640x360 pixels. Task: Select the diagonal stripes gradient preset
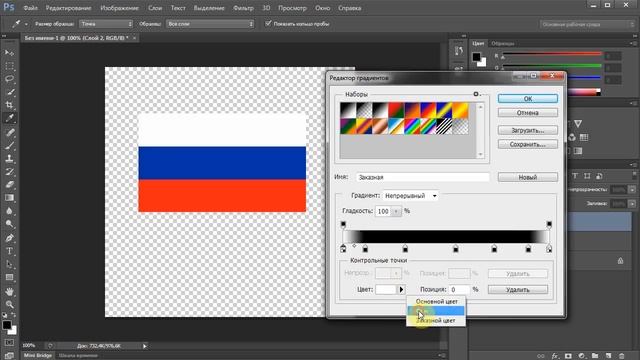point(444,127)
